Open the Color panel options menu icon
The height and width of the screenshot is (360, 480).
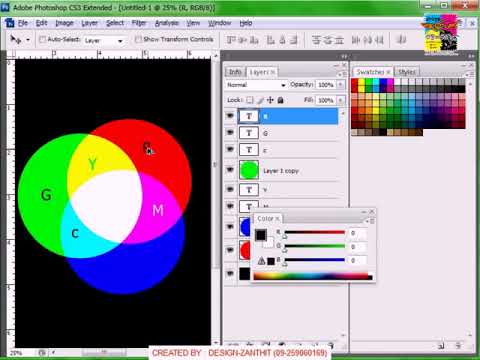(x=370, y=221)
